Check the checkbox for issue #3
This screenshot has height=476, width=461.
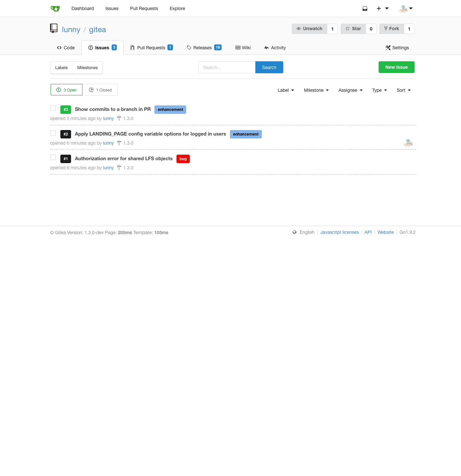[x=53, y=108]
